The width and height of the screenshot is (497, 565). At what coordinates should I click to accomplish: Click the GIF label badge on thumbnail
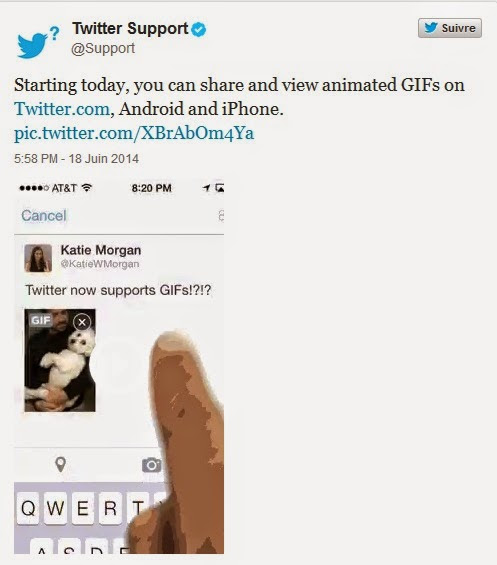click(40, 320)
